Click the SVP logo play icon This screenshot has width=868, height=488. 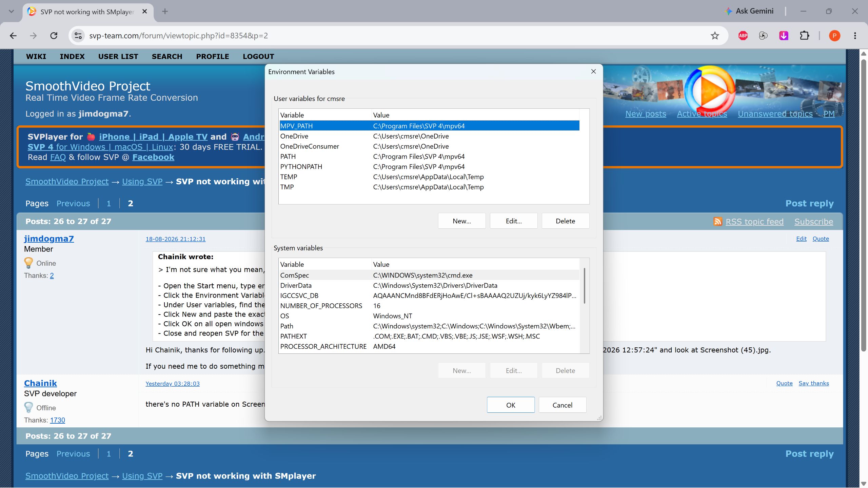tap(710, 91)
